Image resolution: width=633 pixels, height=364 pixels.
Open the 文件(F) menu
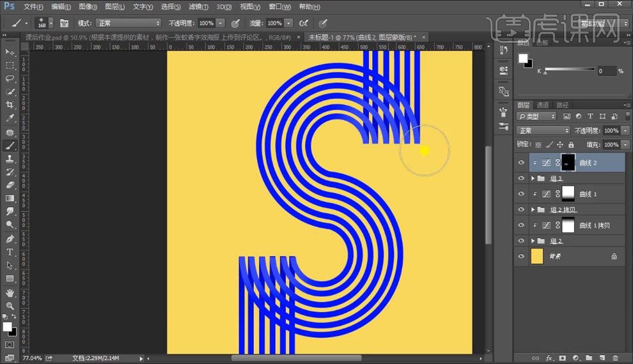pyautogui.click(x=33, y=6)
